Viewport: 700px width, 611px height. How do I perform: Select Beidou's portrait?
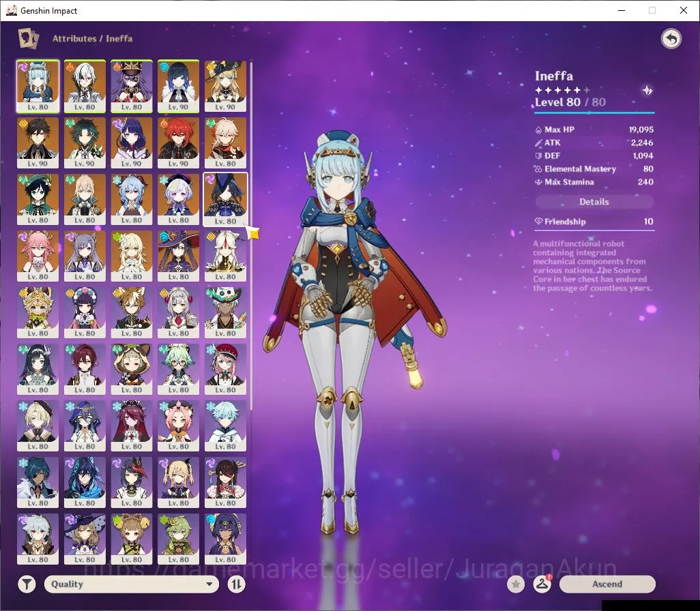click(x=225, y=483)
